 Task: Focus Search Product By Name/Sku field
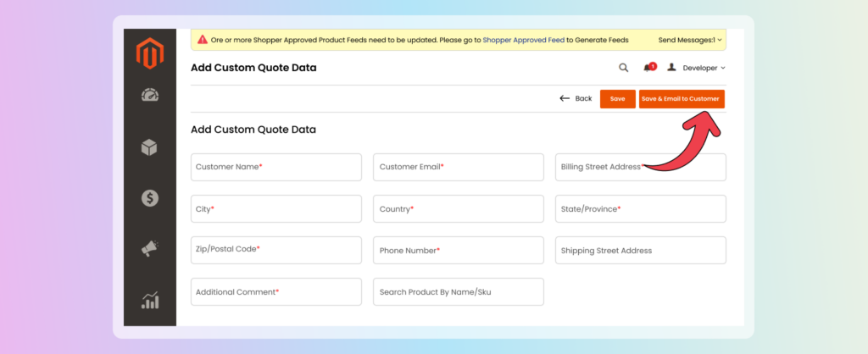(458, 291)
